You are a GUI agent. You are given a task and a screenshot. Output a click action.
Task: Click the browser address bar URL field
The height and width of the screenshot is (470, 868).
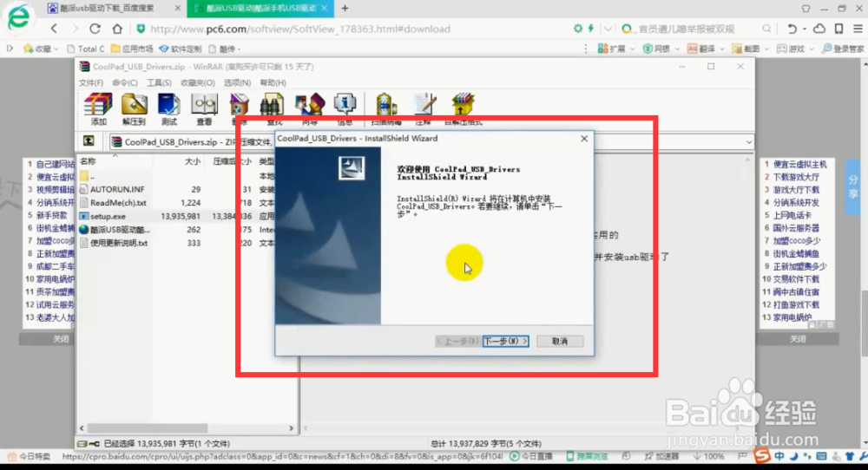354,29
